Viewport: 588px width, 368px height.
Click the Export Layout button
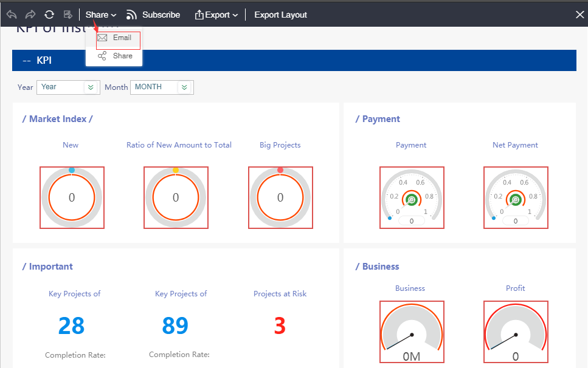pos(280,15)
